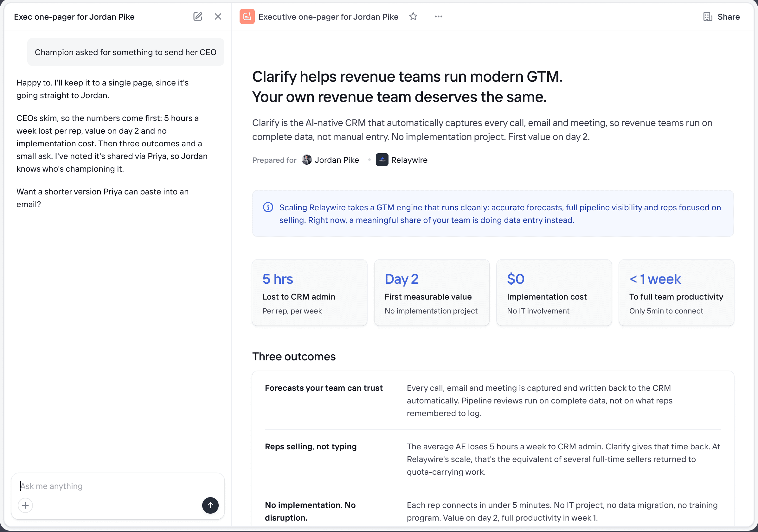The image size is (758, 532).
Task: Click Forecasts your team can trust row label
Action: pos(324,388)
